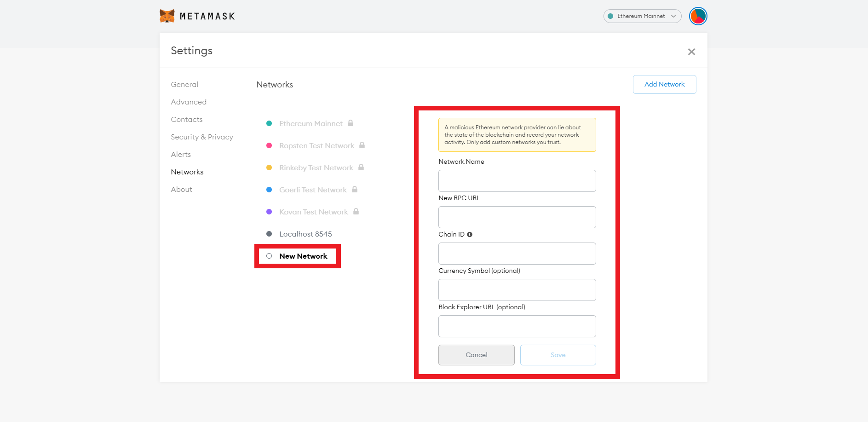Save the new network

(558, 355)
